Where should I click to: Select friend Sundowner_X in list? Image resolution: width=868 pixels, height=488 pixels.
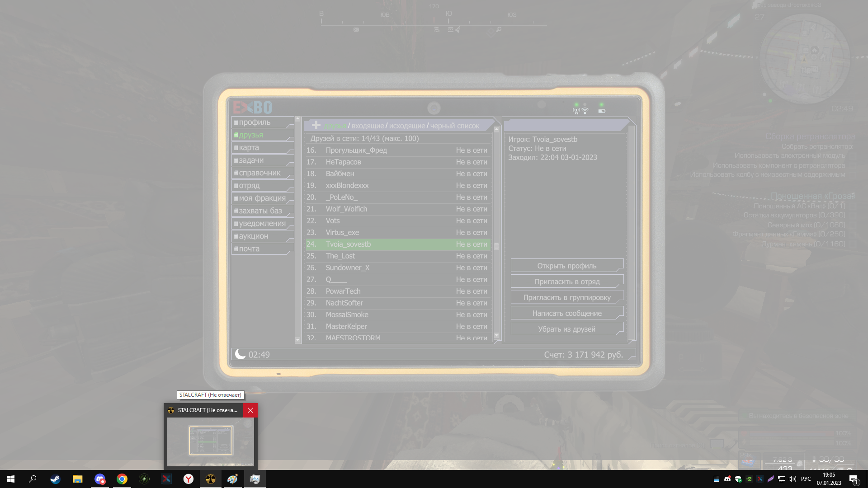point(398,268)
